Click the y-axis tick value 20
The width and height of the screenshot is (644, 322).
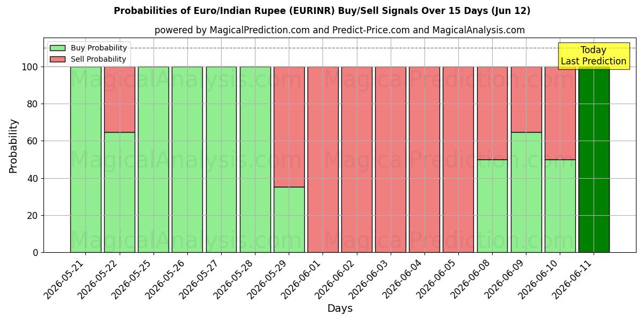click(33, 215)
